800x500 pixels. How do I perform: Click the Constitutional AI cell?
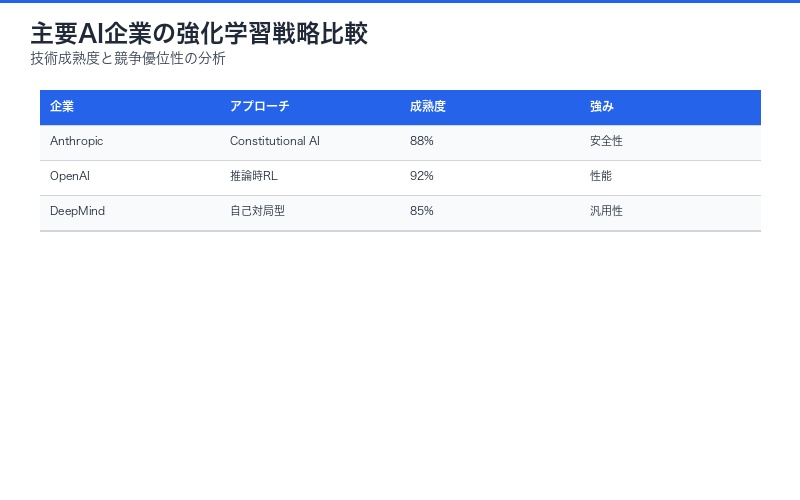pyautogui.click(x=275, y=141)
